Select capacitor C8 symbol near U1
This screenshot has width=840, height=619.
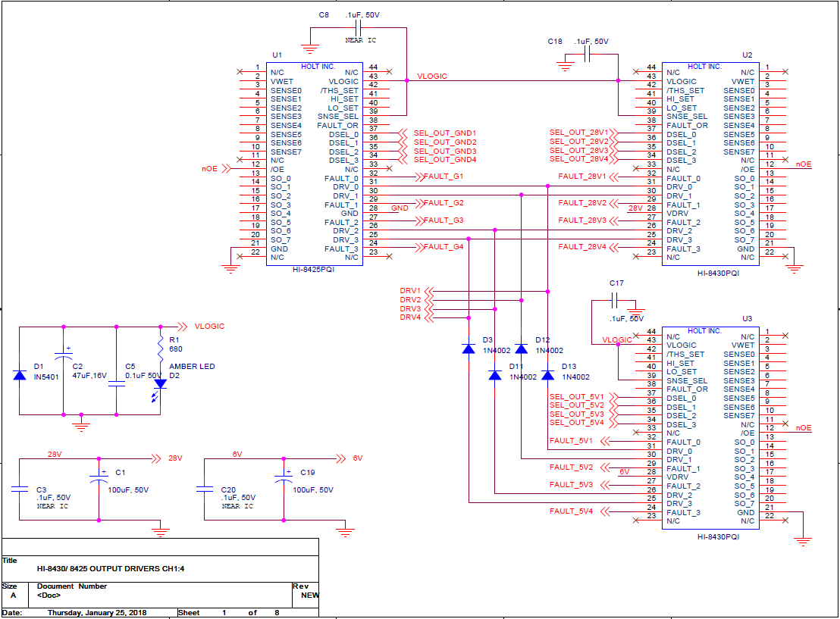pos(359,28)
